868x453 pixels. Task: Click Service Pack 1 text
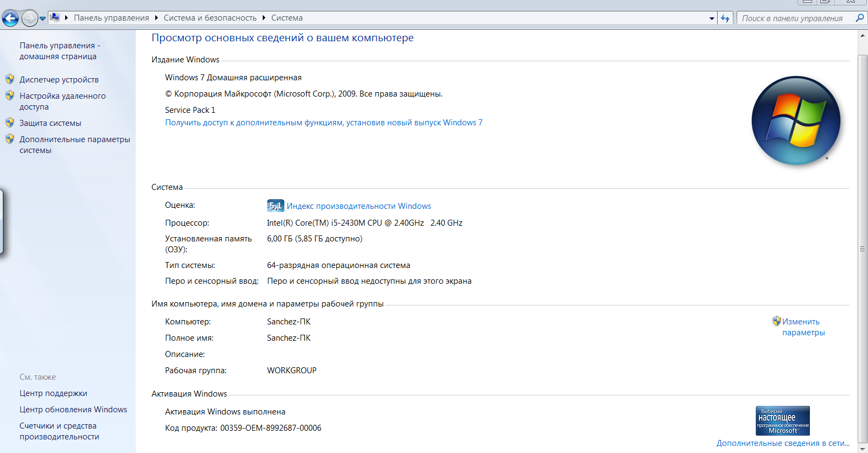click(190, 110)
